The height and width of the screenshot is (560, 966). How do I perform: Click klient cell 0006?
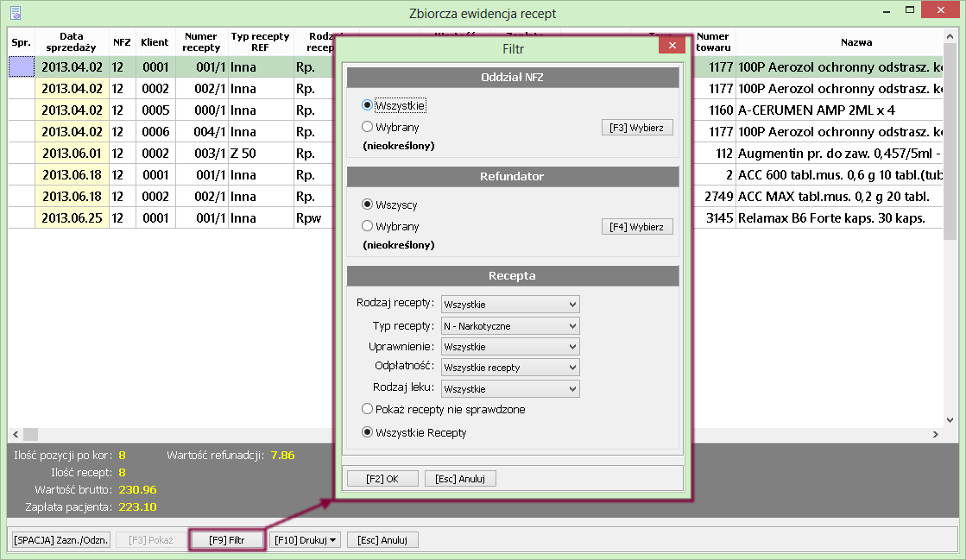[155, 131]
